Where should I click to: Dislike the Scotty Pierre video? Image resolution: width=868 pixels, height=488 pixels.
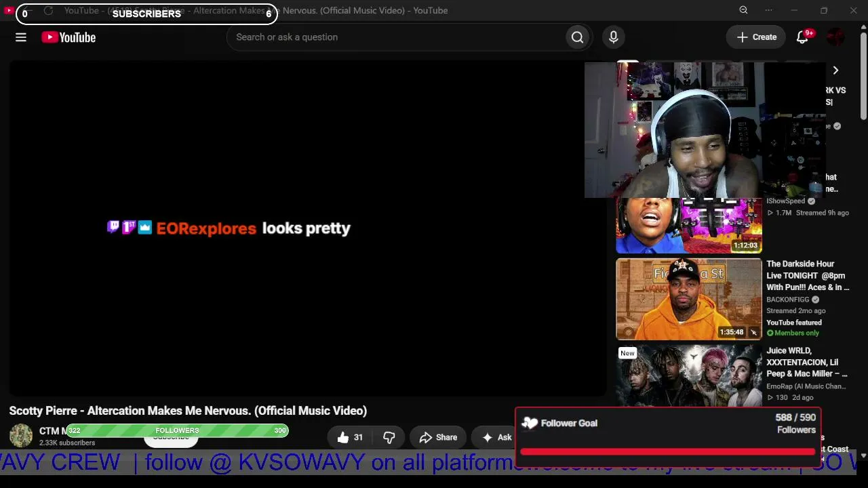coord(389,437)
